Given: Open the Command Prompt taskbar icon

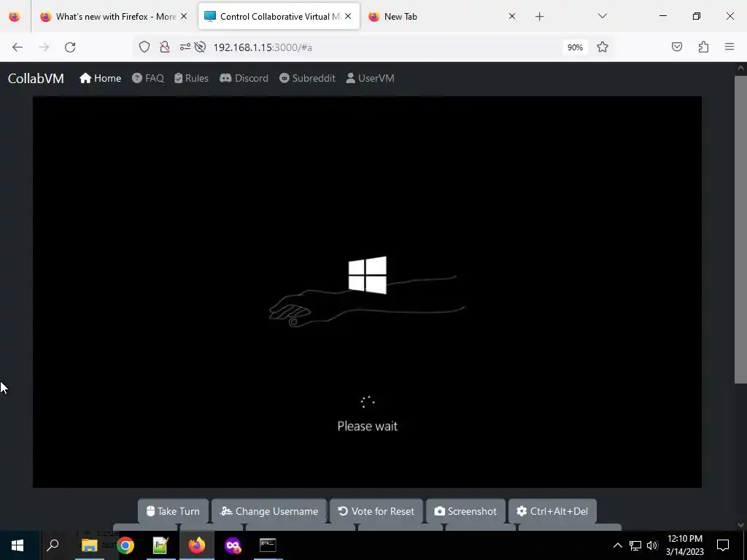Looking at the screenshot, I should point(268,545).
